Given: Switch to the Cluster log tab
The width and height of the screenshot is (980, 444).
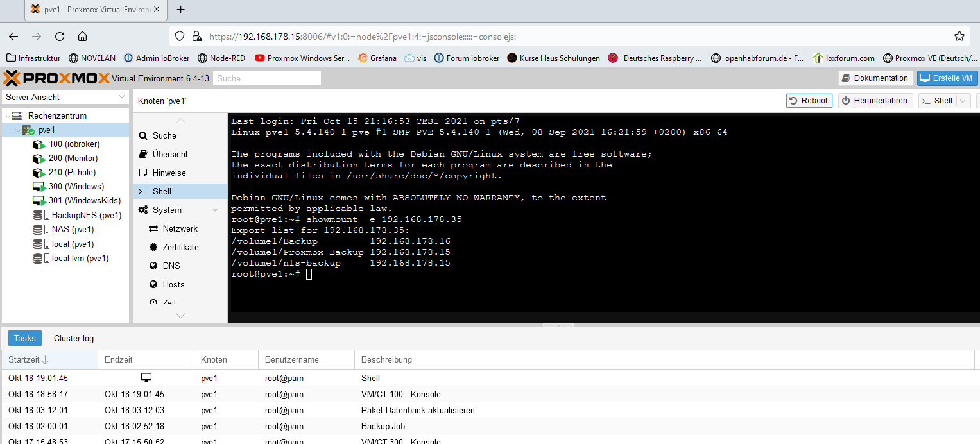Looking at the screenshot, I should 74,338.
